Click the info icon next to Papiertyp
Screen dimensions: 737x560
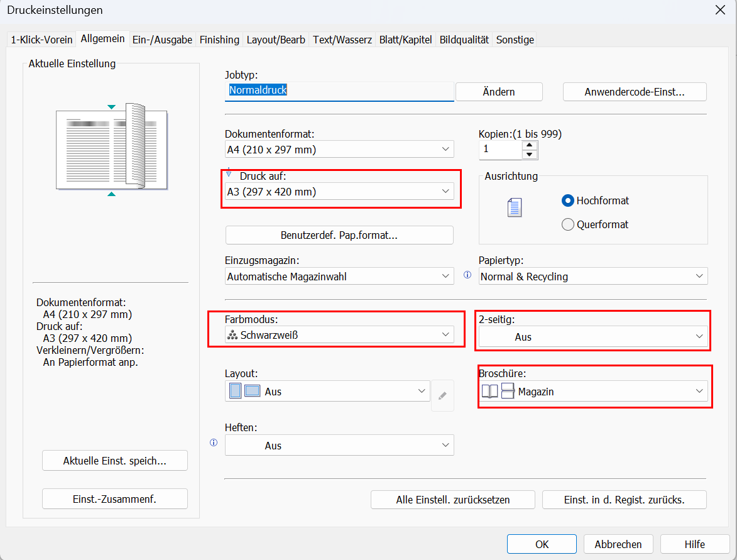467,275
